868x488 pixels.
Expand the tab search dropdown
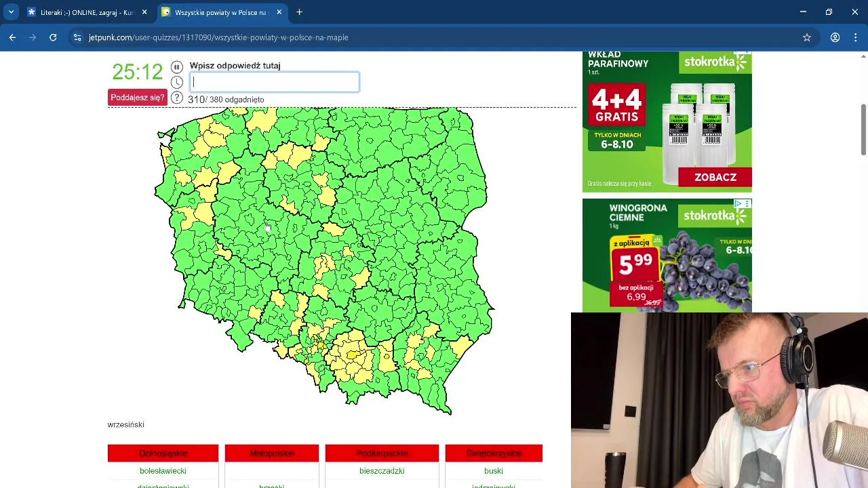pyautogui.click(x=11, y=12)
